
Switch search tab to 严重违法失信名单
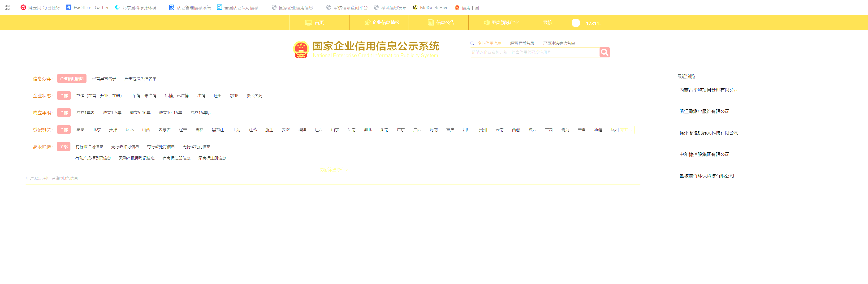(559, 43)
